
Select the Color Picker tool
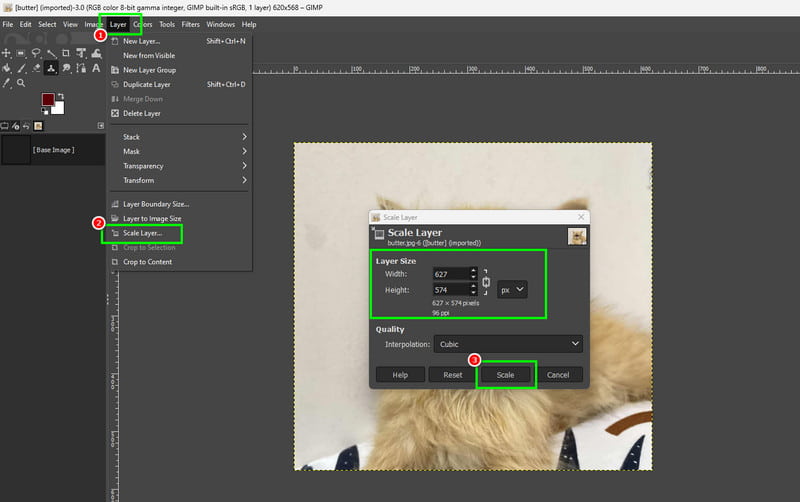pyautogui.click(x=6, y=83)
